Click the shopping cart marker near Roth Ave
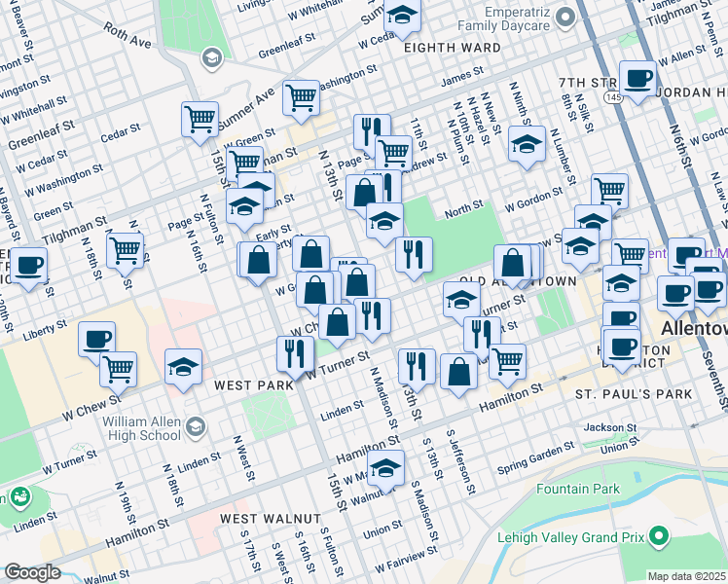The width and height of the screenshot is (728, 584). point(200,120)
